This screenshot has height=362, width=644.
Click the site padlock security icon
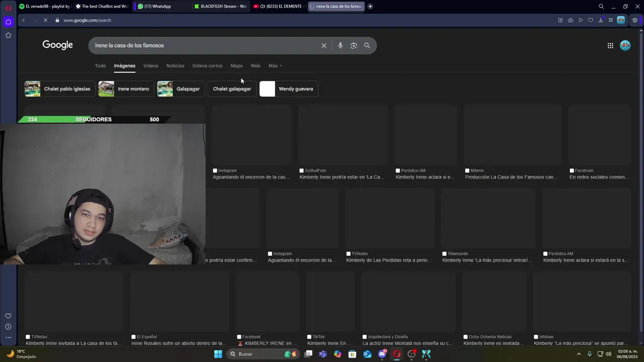pyautogui.click(x=57, y=20)
